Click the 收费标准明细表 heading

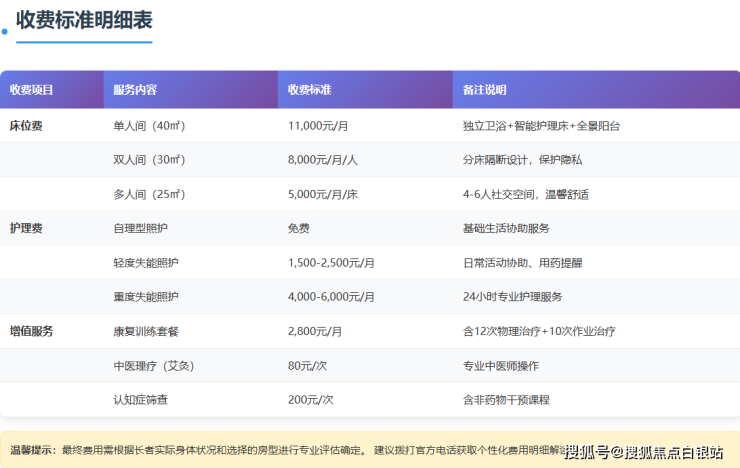84,20
